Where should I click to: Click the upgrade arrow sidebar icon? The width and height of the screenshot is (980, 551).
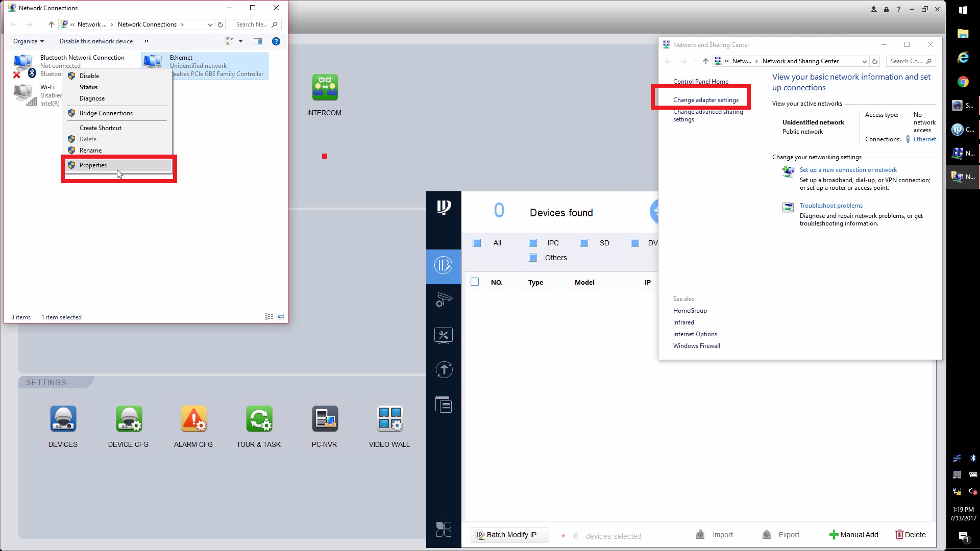pos(444,369)
